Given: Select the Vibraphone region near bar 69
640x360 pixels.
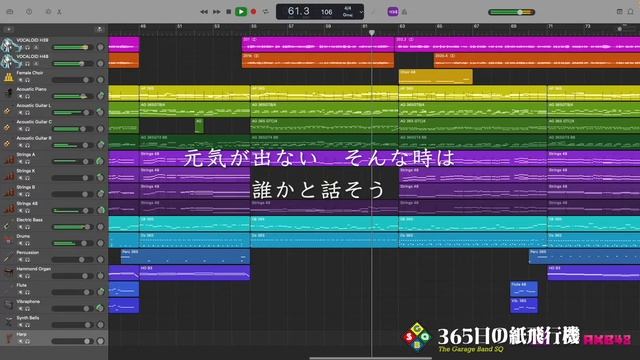Looking at the screenshot, I should (x=524, y=305).
